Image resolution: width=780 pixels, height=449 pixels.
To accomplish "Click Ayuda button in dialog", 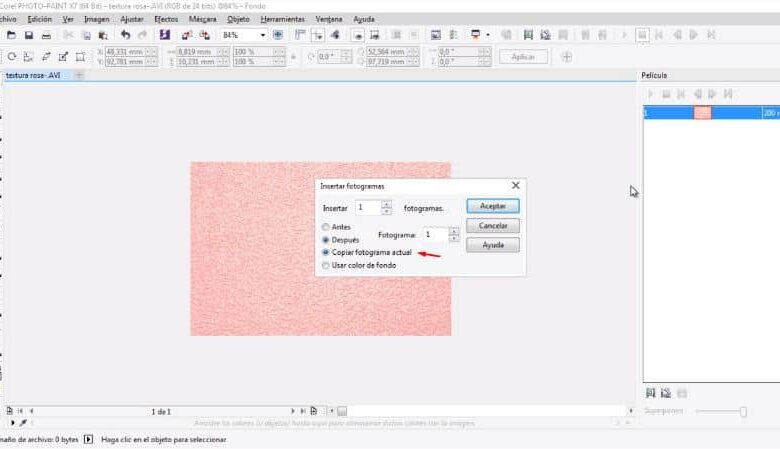I will pos(493,245).
